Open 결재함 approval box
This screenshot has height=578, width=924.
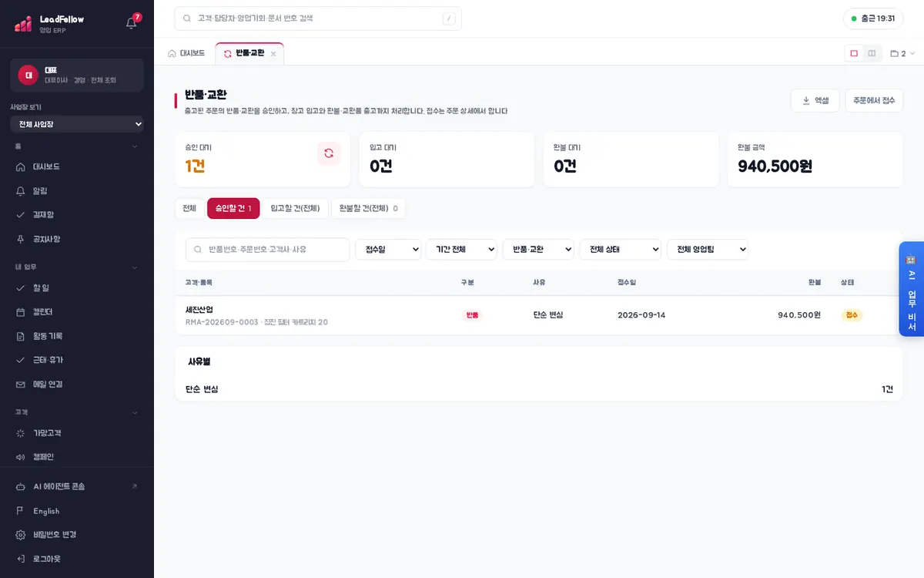click(77, 214)
